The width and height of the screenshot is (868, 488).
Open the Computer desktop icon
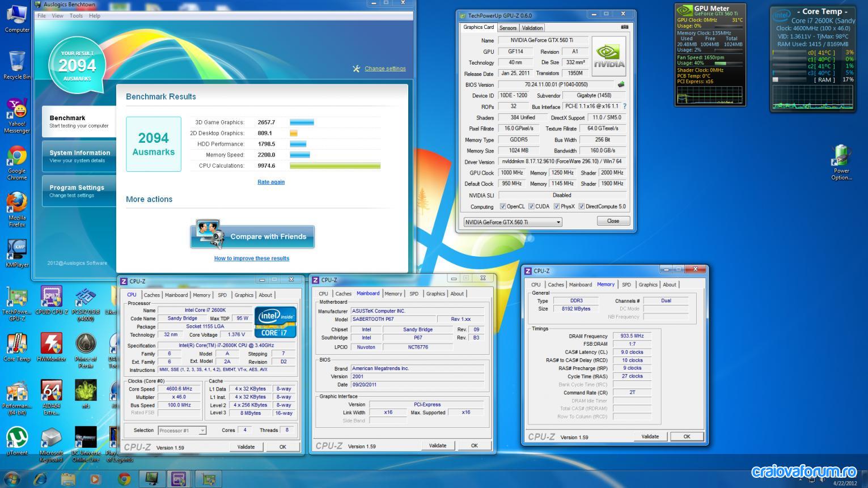17,17
